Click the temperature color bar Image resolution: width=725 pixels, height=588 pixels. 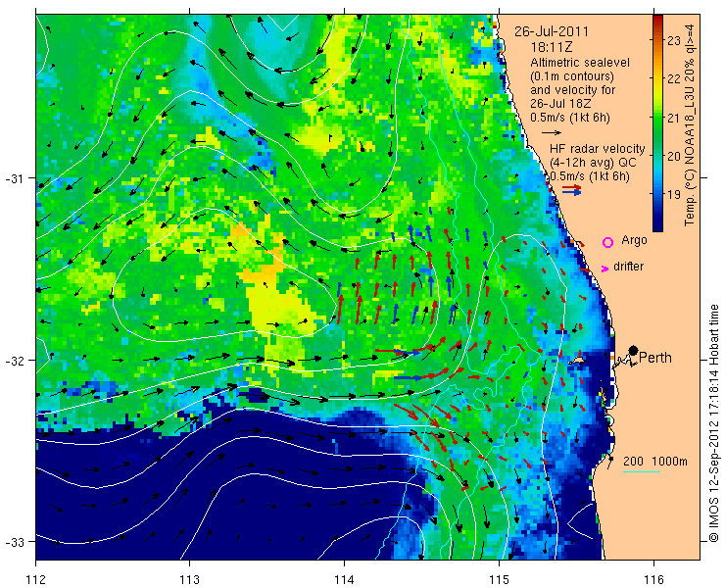(657, 123)
